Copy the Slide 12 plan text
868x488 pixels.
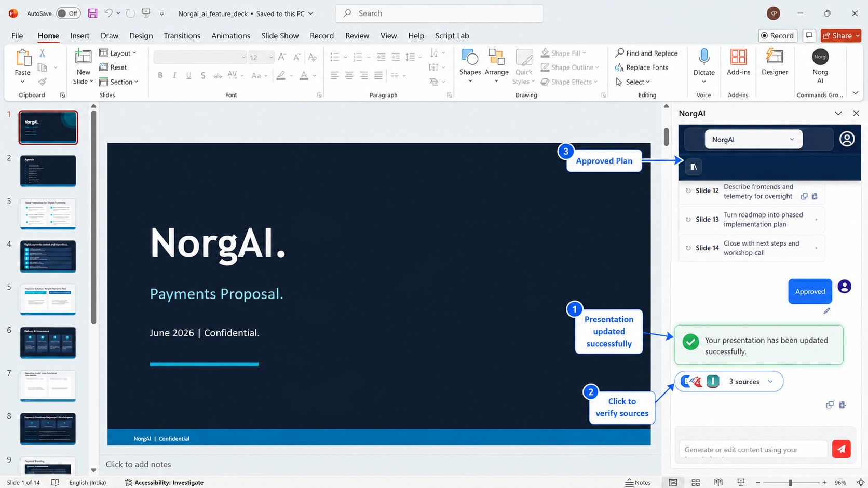pyautogui.click(x=804, y=196)
